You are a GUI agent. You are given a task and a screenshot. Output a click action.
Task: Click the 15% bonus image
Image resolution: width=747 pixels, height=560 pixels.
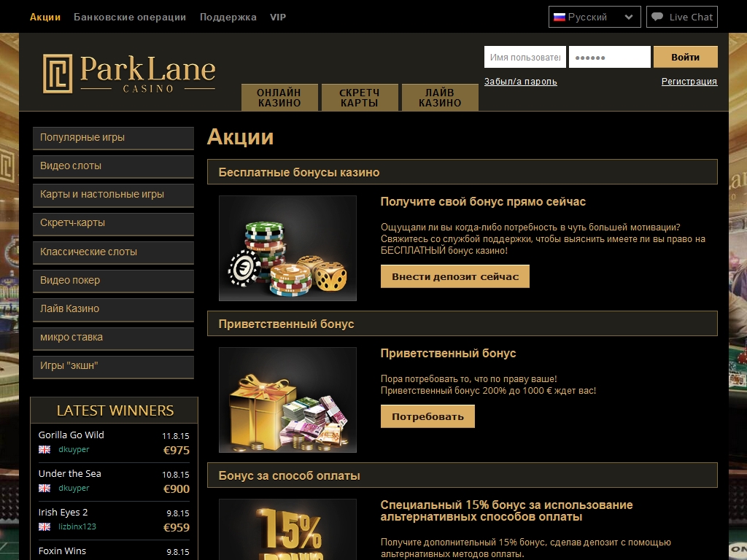pyautogui.click(x=287, y=529)
